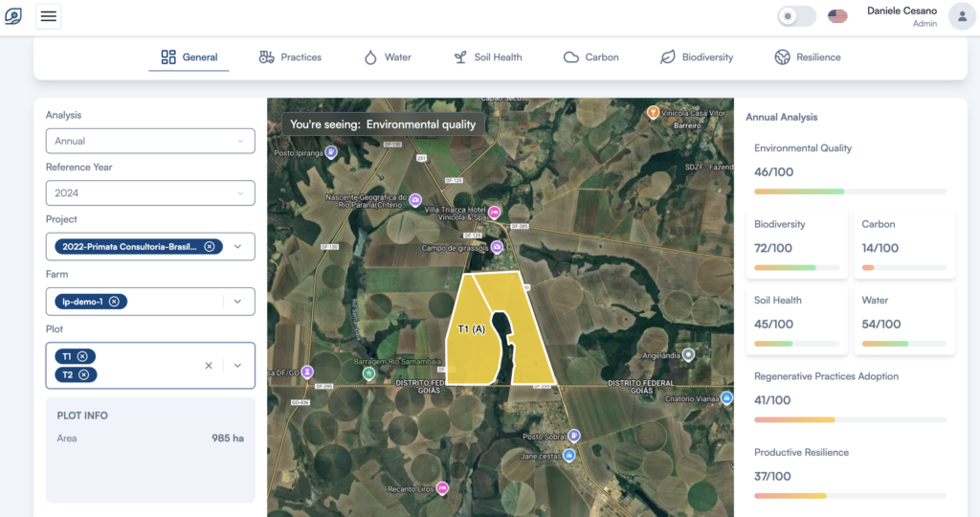Screen dimensions: 980x517
Task: Click the Productive Resilience 37/100 value
Action: [772, 477]
